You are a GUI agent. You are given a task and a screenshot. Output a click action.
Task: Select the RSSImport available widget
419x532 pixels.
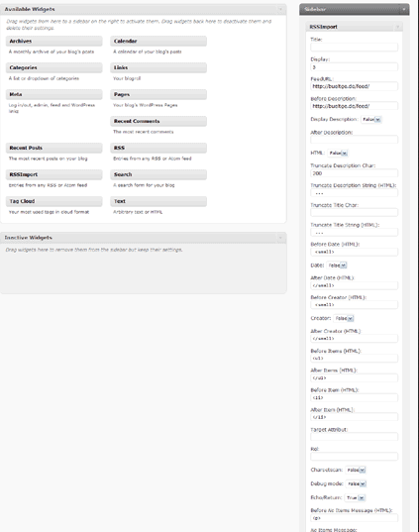[x=53, y=174]
